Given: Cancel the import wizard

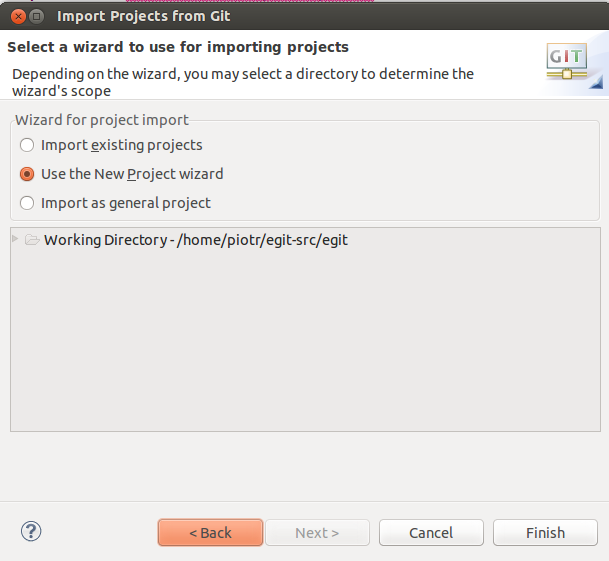Looking at the screenshot, I should click(431, 532).
